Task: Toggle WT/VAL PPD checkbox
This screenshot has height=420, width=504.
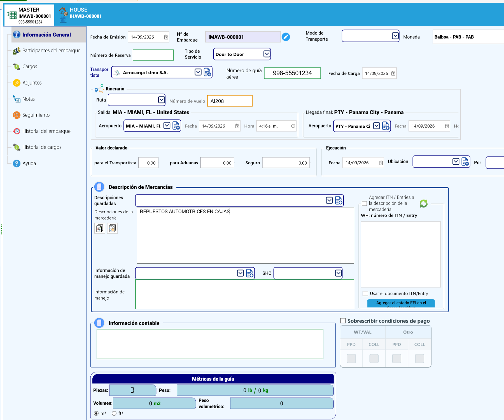Action: [x=351, y=358]
